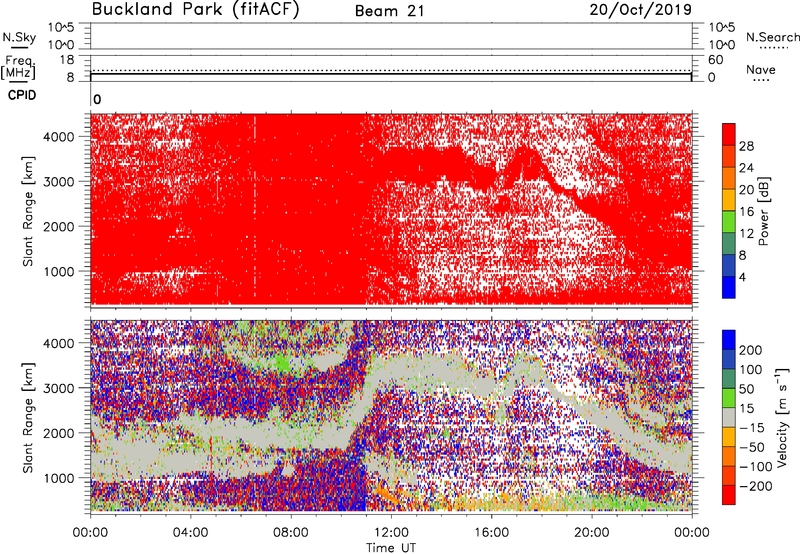Image resolution: width=800 pixels, height=554 pixels.
Task: Click the '3000' tick on power panel
Action: coord(59,182)
